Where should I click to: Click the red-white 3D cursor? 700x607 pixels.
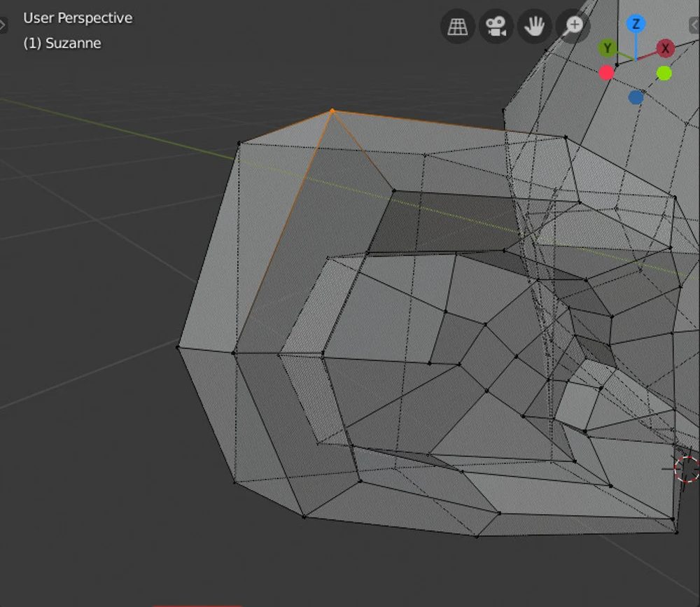[687, 468]
